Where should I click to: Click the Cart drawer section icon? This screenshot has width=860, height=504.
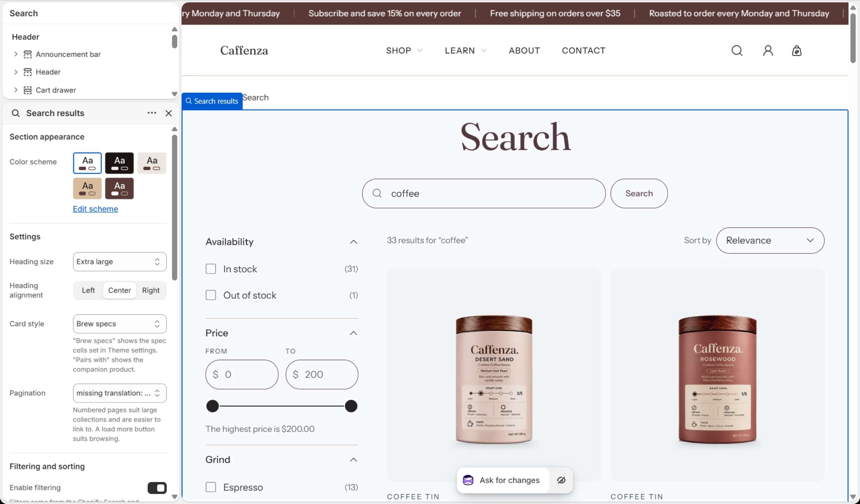pos(28,90)
